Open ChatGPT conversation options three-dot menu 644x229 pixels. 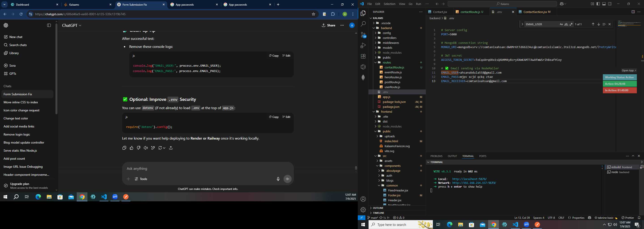click(342, 25)
